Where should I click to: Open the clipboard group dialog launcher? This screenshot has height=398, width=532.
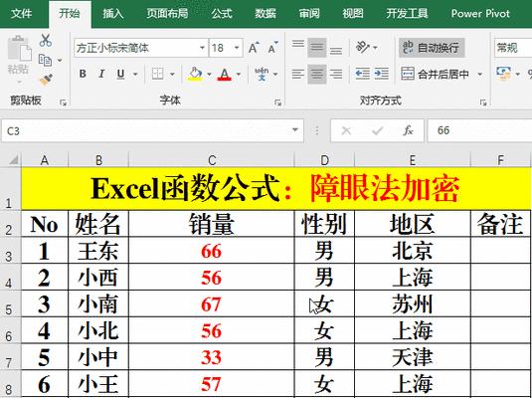[x=63, y=102]
